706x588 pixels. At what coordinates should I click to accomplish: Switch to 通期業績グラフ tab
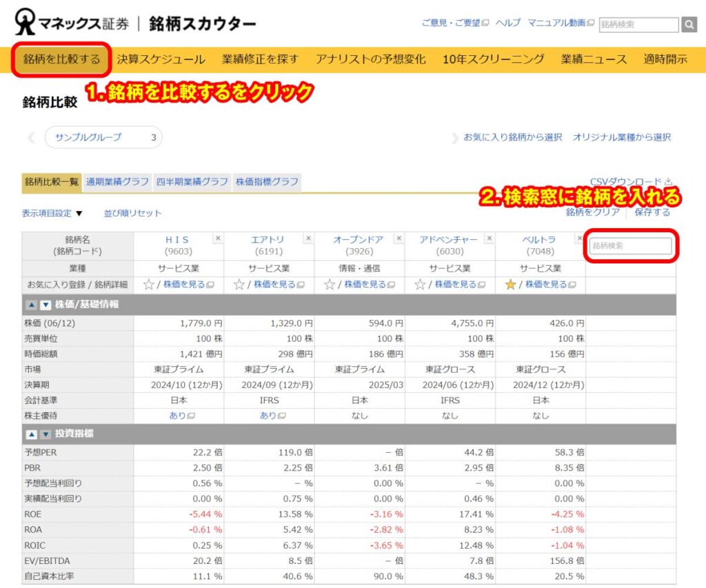(x=117, y=182)
